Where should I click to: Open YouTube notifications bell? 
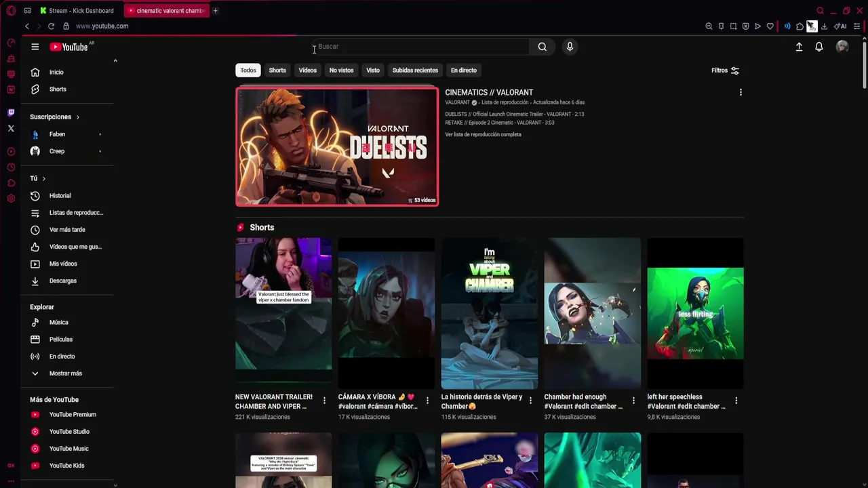819,47
